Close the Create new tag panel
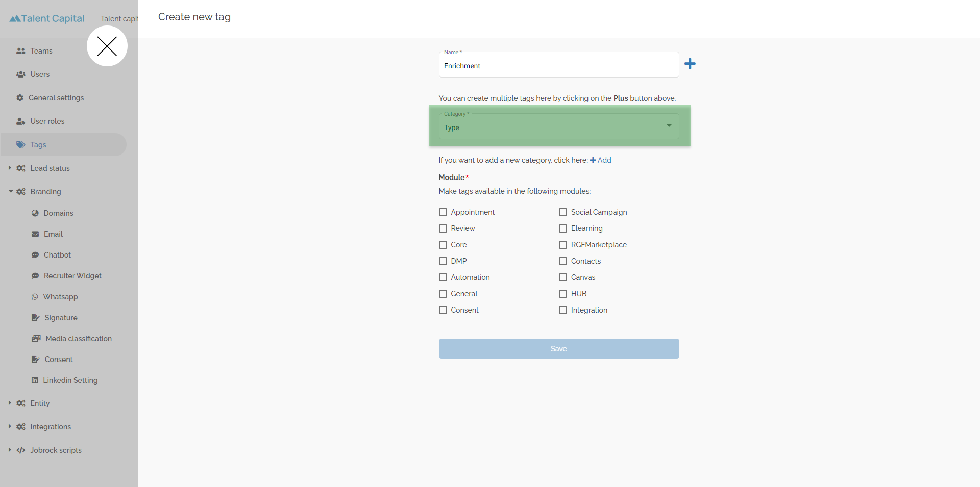The image size is (980, 487). pos(107,46)
